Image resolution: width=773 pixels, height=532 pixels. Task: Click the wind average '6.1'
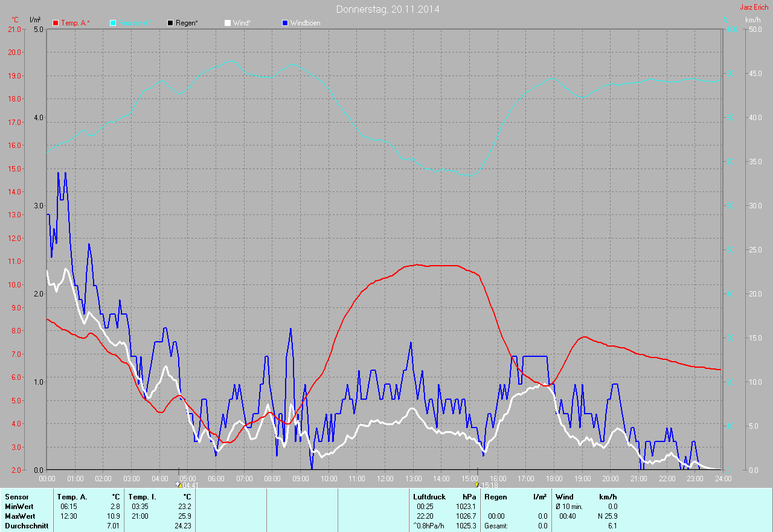point(612,526)
